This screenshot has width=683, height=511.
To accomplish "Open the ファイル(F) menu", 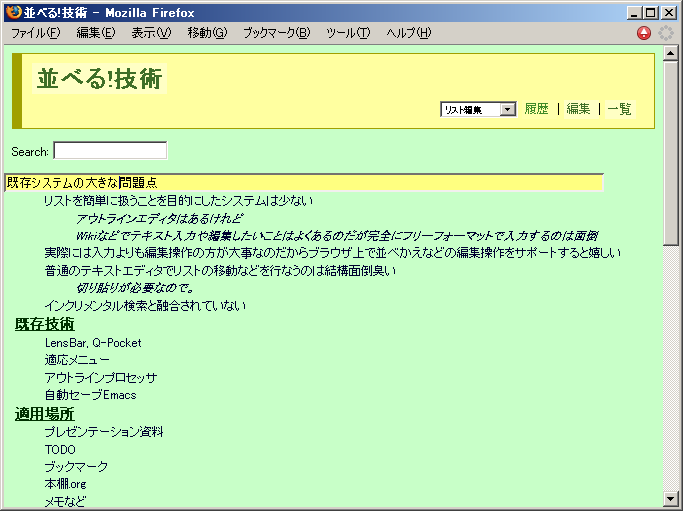I will (35, 33).
